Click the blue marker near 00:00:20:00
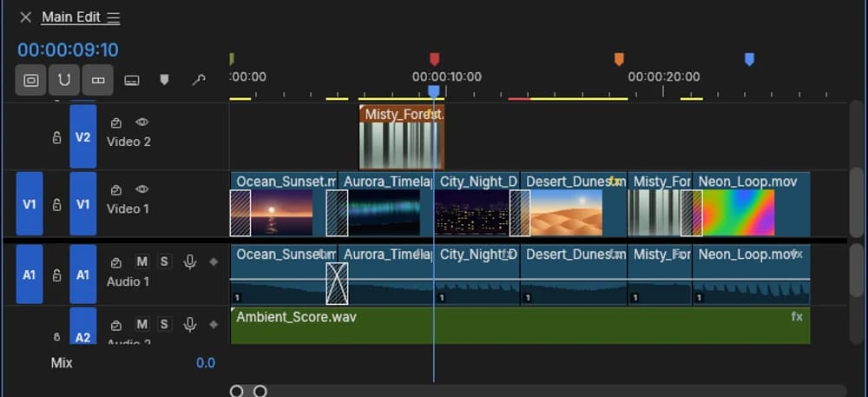 coord(749,59)
